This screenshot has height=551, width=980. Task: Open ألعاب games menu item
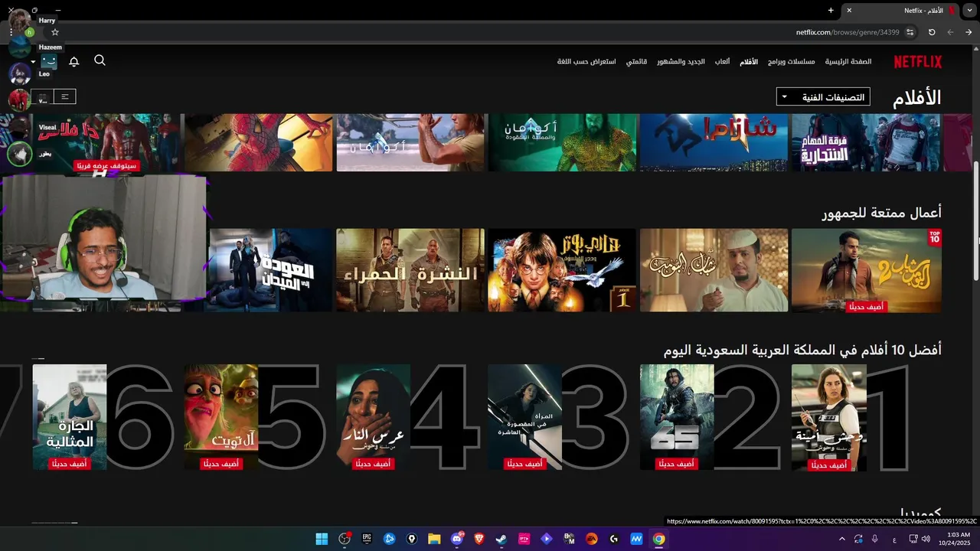coord(722,61)
